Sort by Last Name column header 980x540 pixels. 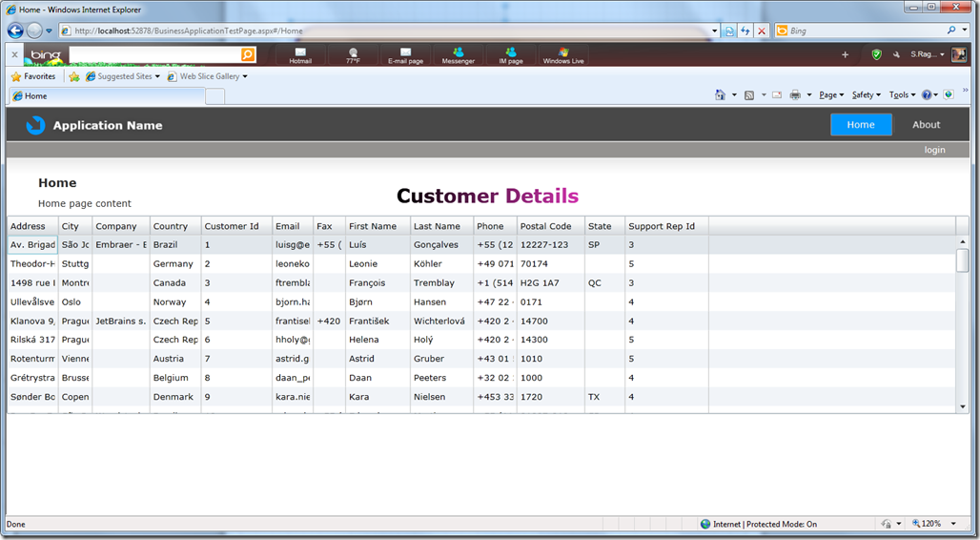[442, 226]
